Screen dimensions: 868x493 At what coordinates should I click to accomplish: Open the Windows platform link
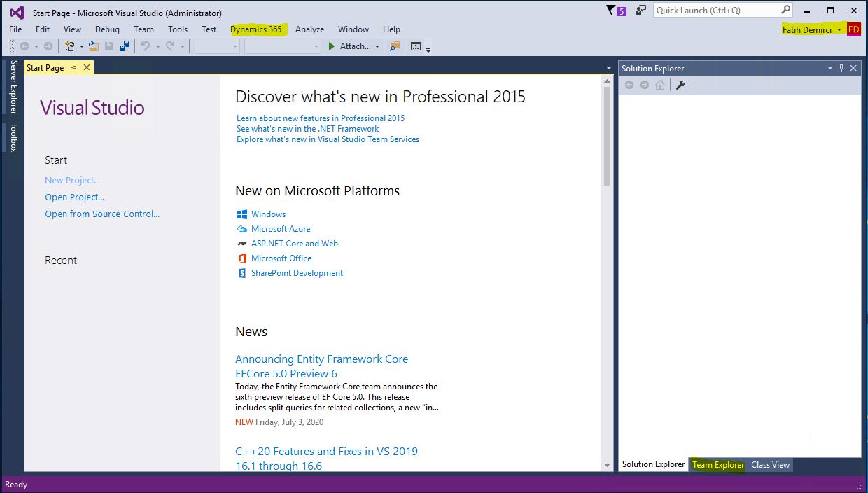(269, 214)
